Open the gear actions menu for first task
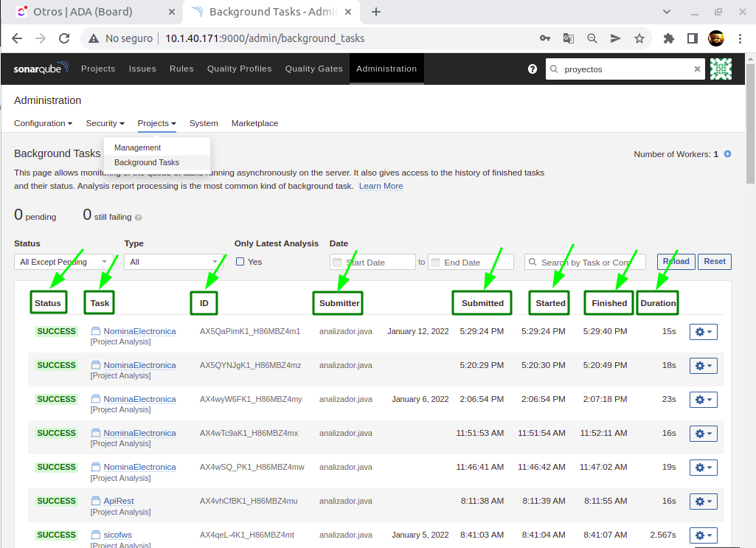The image size is (756, 548). click(703, 332)
